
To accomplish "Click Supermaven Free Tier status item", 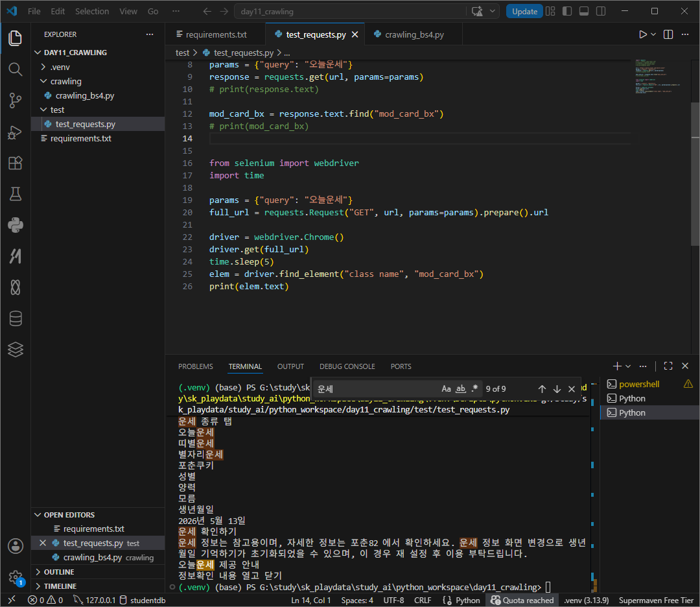I will [x=656, y=601].
